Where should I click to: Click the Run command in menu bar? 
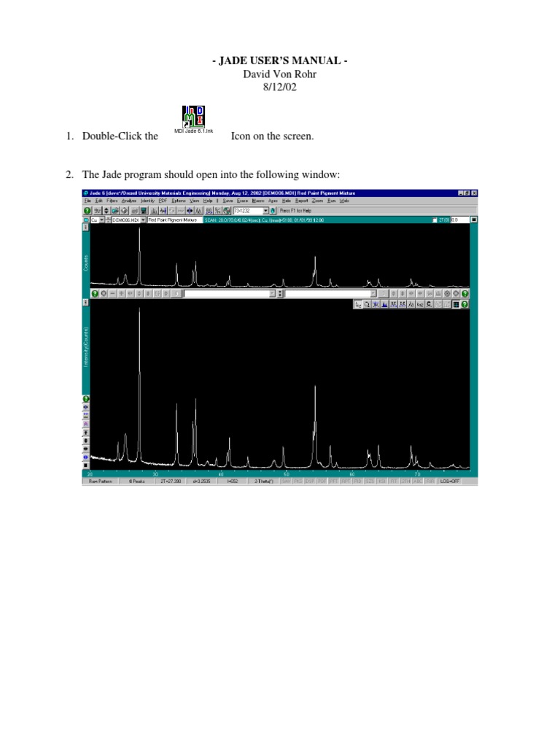pyautogui.click(x=332, y=201)
